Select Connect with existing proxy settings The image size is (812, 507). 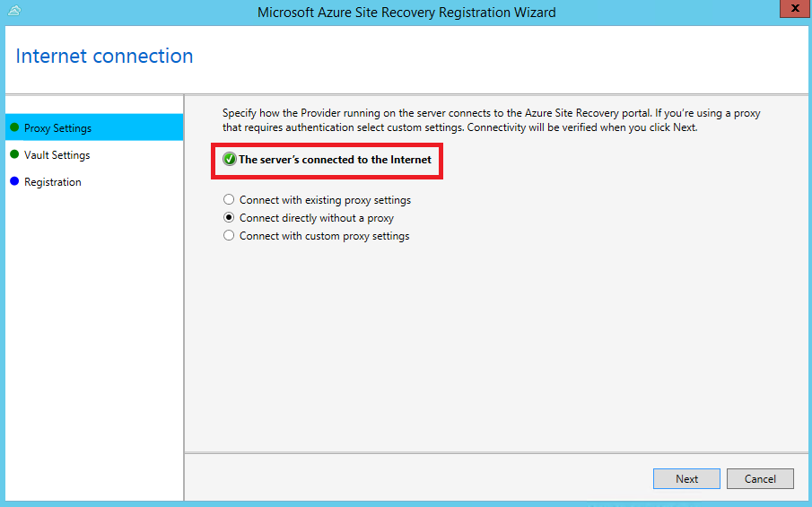229,199
